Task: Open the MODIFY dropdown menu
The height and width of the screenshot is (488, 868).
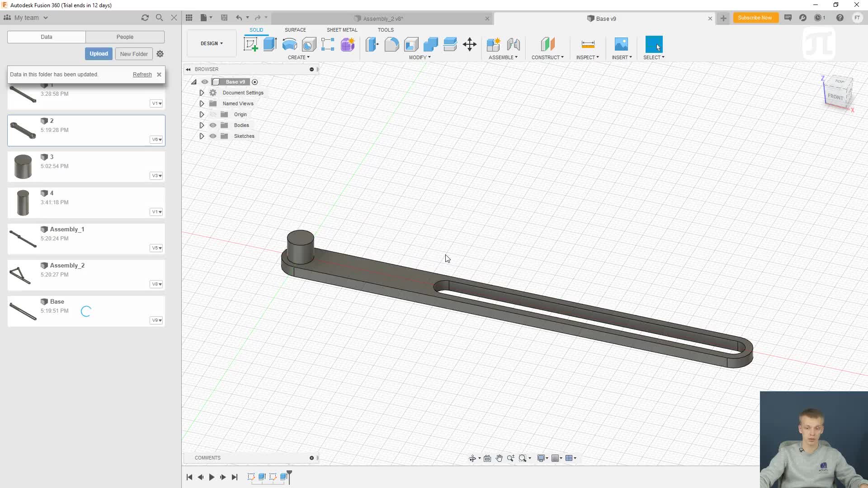Action: [x=420, y=57]
